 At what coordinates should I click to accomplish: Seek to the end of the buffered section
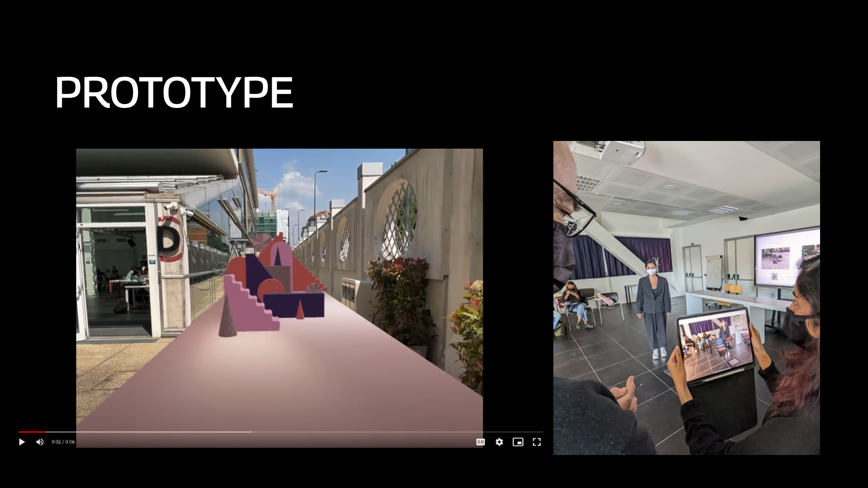click(x=250, y=432)
